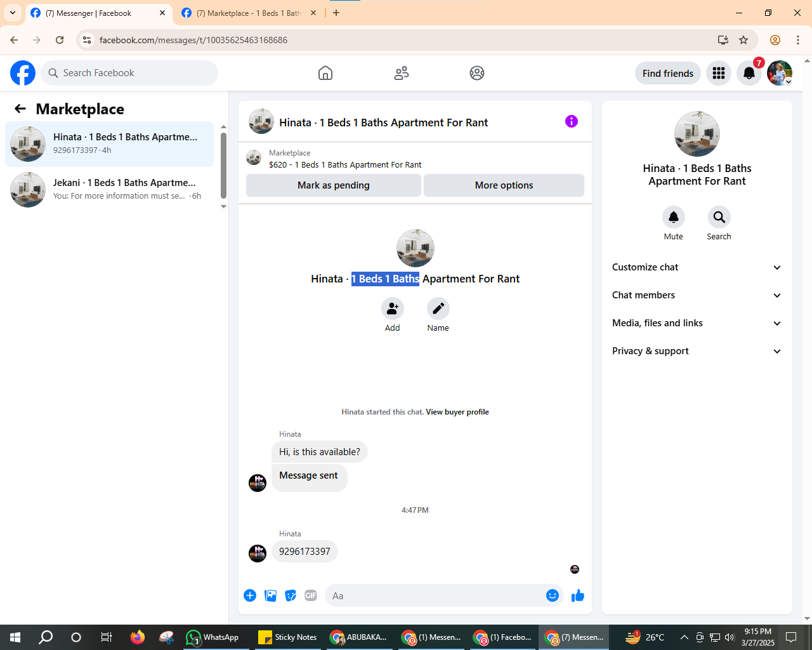Edit the chat name pencil icon

(x=438, y=308)
